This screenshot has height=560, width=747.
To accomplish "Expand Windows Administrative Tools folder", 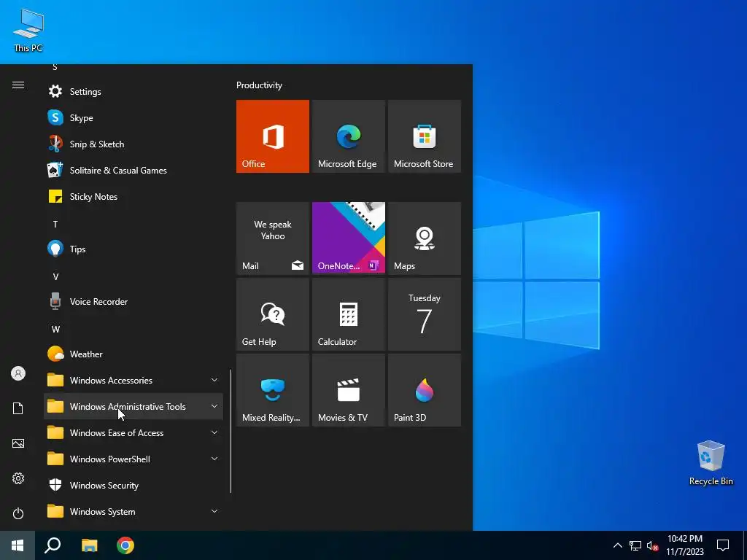I will pyautogui.click(x=133, y=406).
